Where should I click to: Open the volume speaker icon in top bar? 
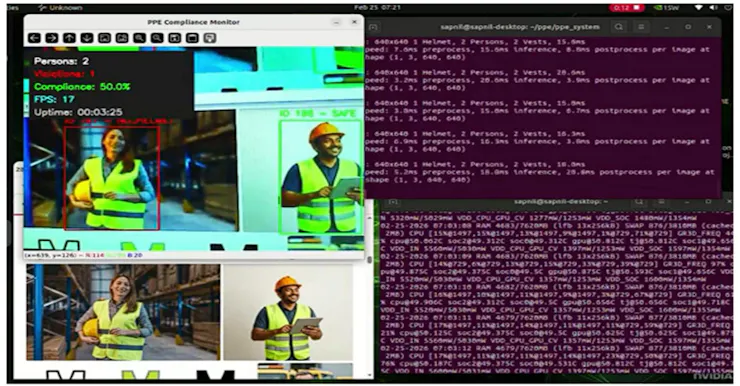click(x=714, y=8)
